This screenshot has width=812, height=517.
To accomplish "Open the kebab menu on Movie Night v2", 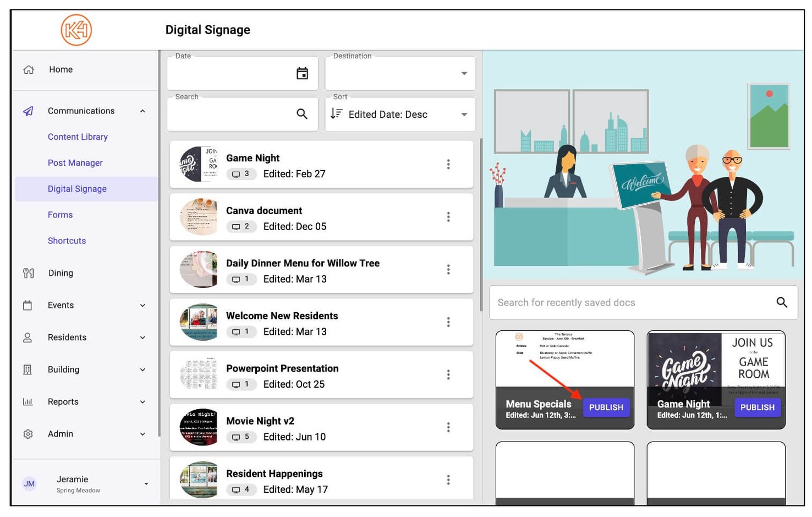I will pyautogui.click(x=448, y=427).
